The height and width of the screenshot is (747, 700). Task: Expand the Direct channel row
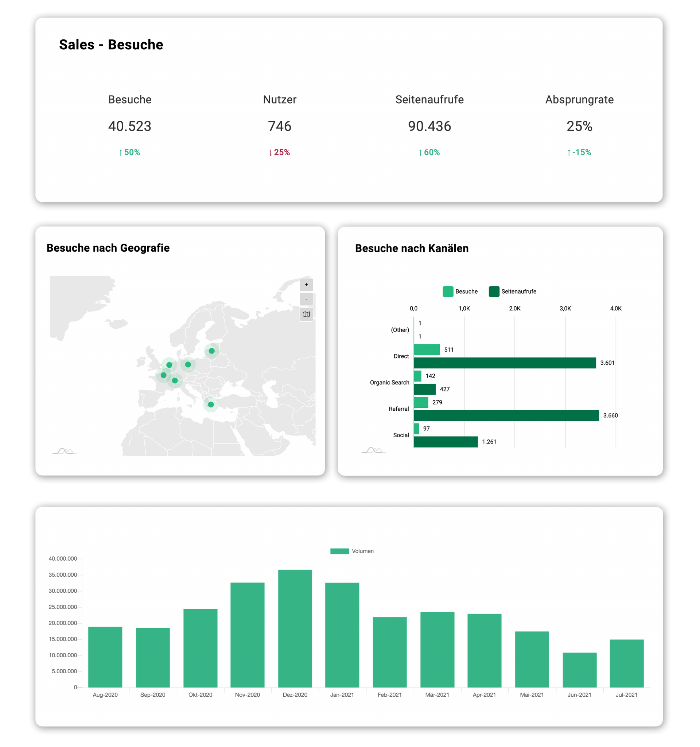[401, 356]
